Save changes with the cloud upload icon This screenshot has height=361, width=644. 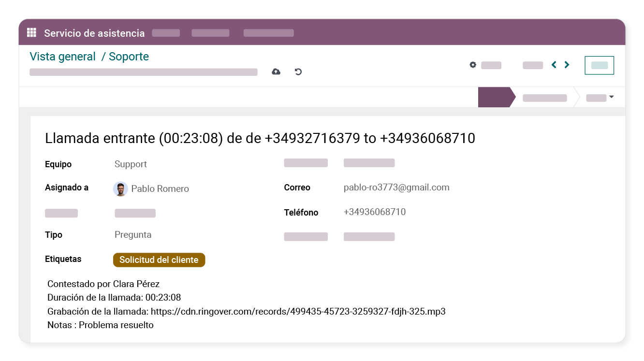click(x=276, y=71)
